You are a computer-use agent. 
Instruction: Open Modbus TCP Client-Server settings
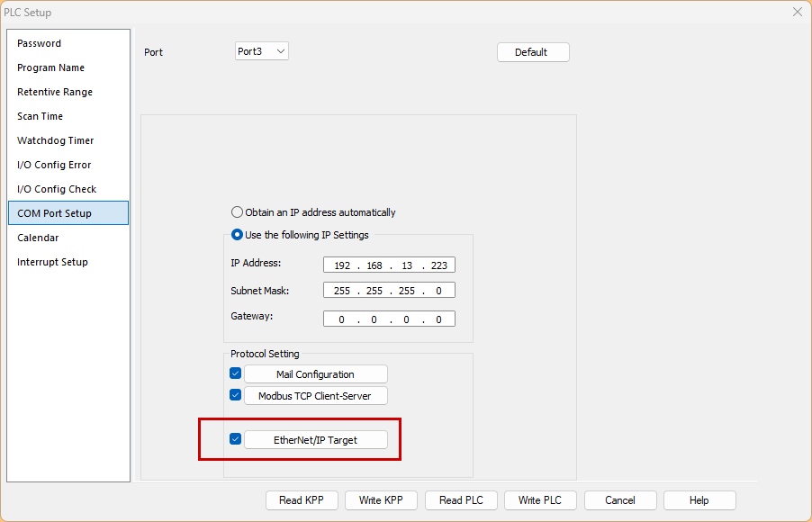(x=315, y=396)
